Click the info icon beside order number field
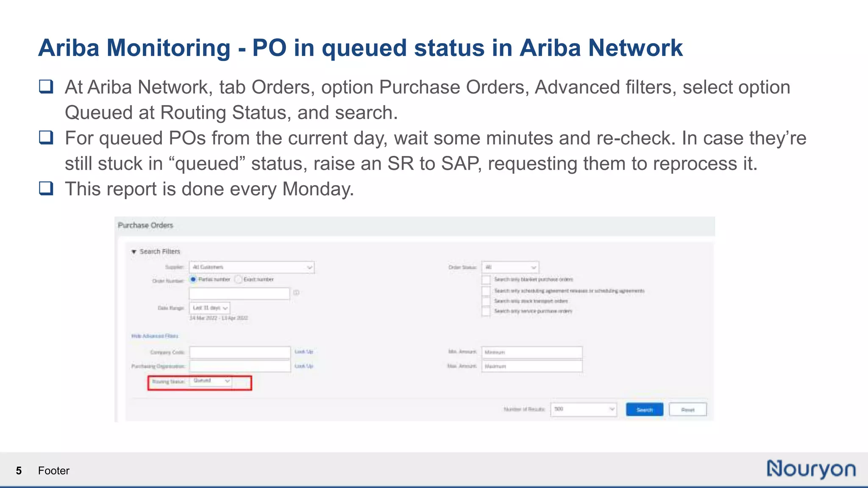Viewport: 868px width, 488px height. tap(296, 293)
